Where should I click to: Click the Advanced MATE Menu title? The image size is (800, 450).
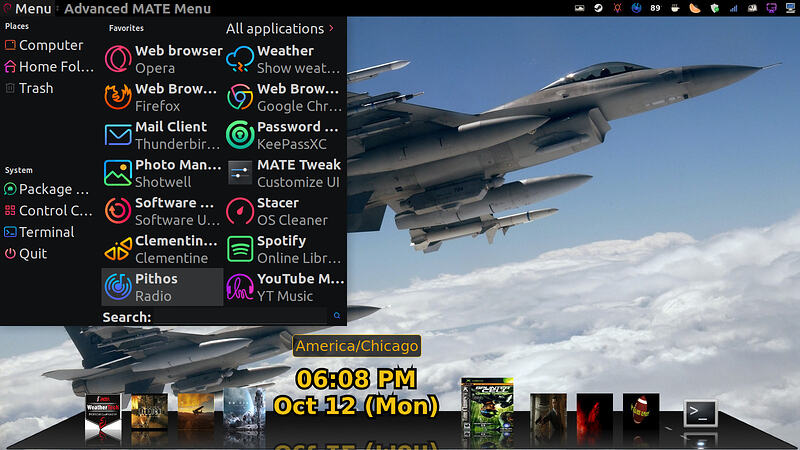(x=137, y=8)
